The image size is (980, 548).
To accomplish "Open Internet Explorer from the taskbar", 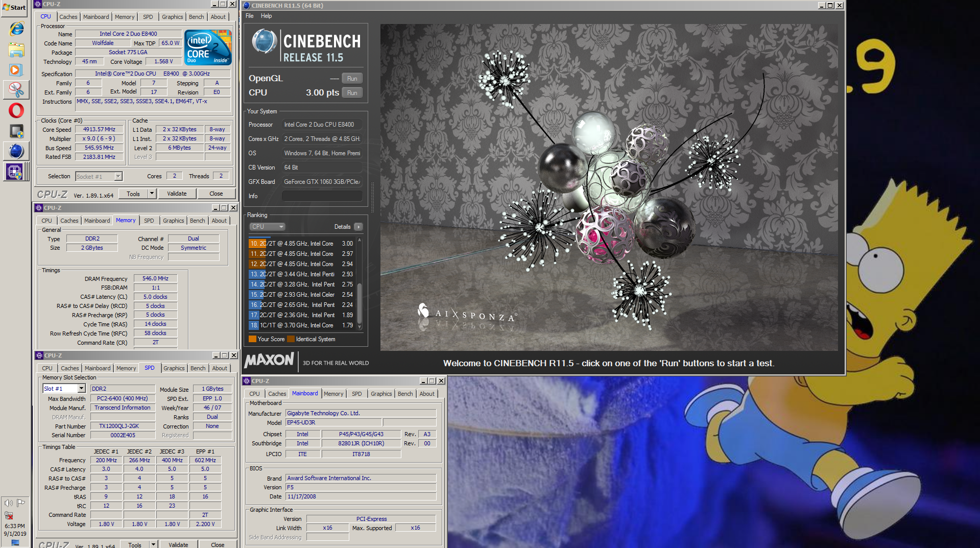I will click(16, 29).
